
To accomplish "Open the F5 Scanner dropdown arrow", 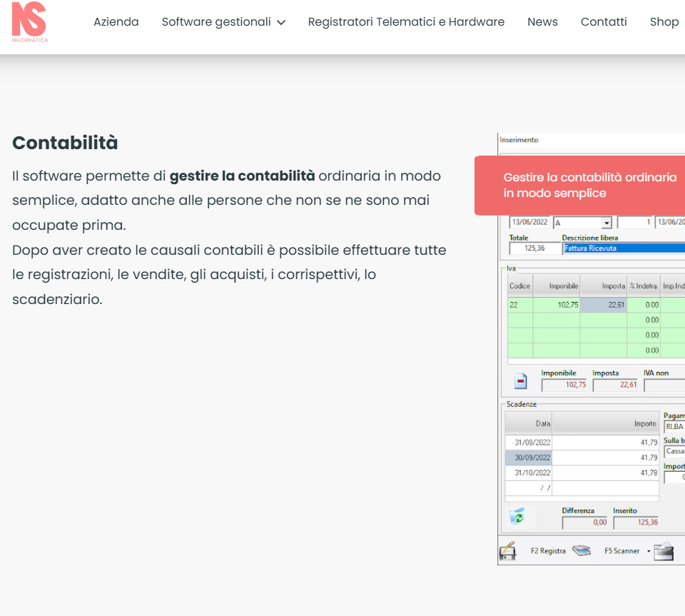I will (649, 551).
